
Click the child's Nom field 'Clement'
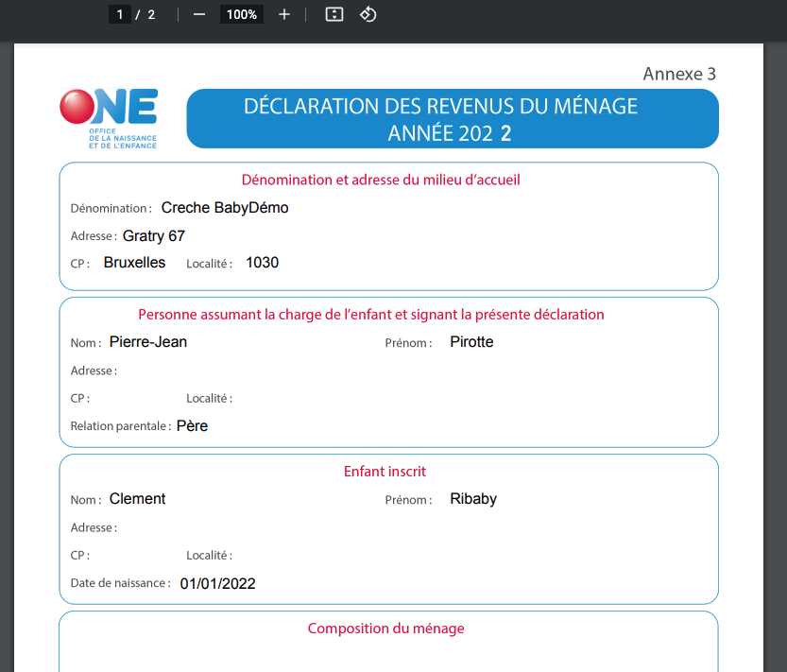click(x=137, y=499)
